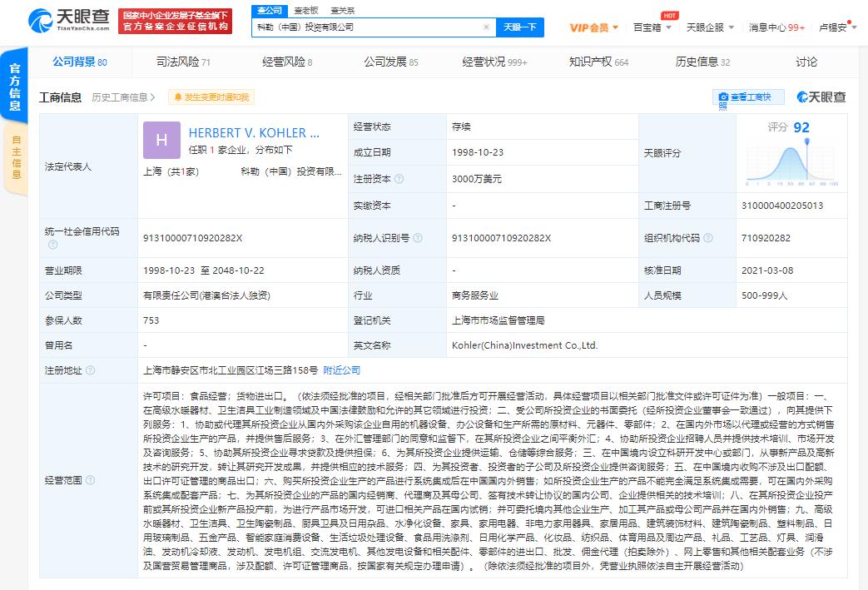Click help icon next to 纳税人识别号
The image size is (868, 590).
418,238
